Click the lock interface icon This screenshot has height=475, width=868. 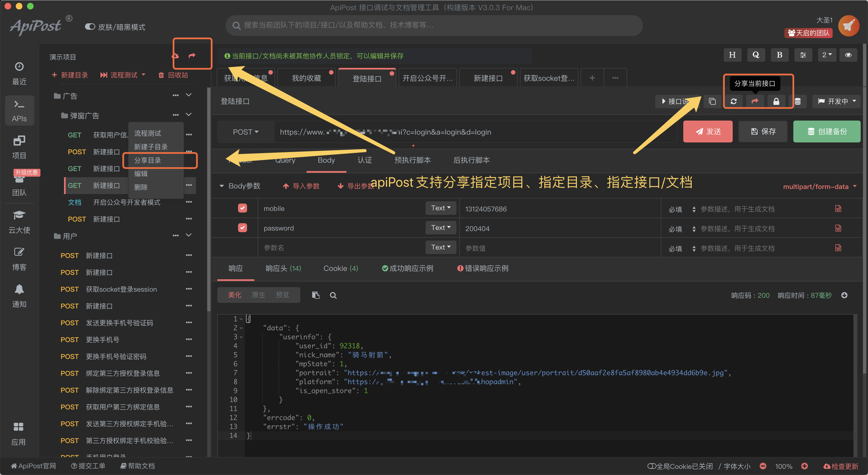pos(776,101)
